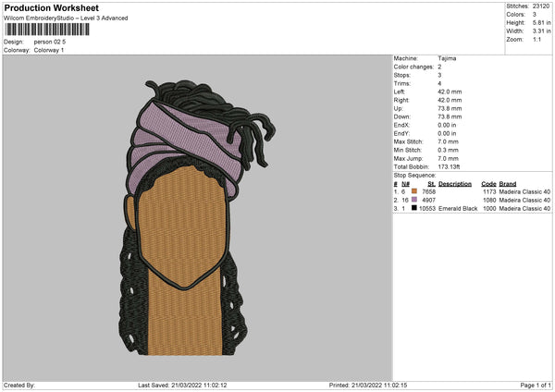This screenshot has height=392, width=555.
Task: Click the stitches count '23120'
Action: pos(541,6)
